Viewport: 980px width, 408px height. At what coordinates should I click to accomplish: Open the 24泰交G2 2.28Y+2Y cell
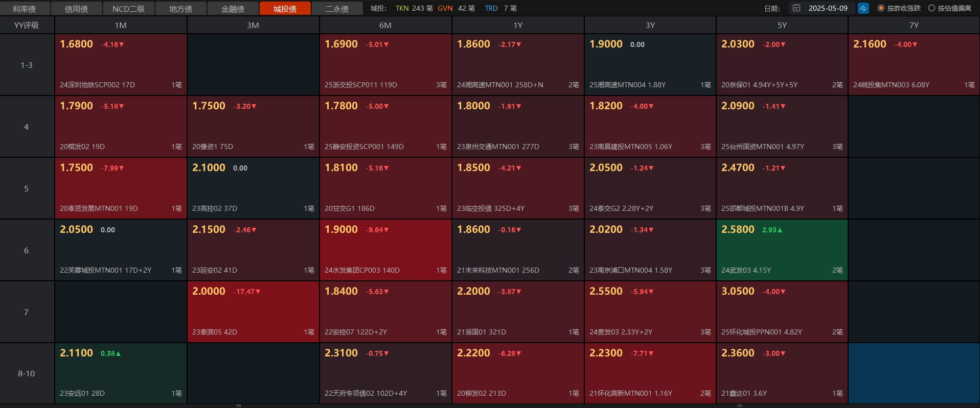tap(650, 188)
